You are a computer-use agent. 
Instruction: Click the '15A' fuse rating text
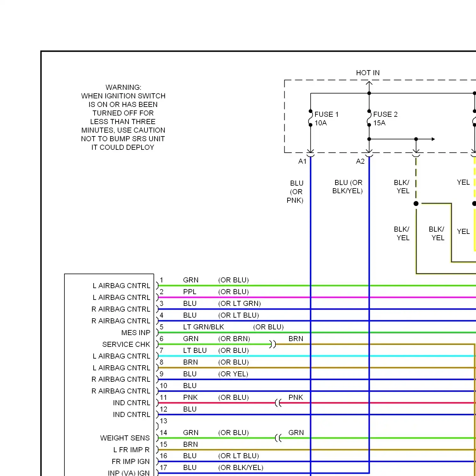pos(379,123)
